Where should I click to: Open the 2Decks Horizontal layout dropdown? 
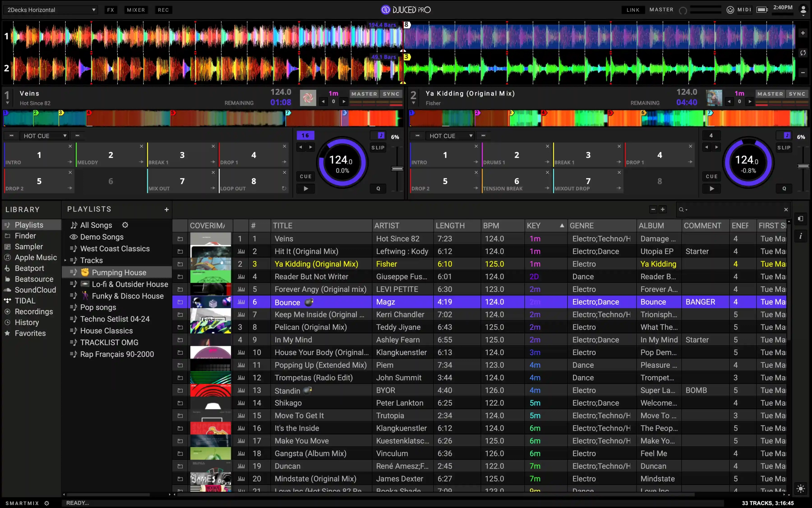(x=50, y=10)
